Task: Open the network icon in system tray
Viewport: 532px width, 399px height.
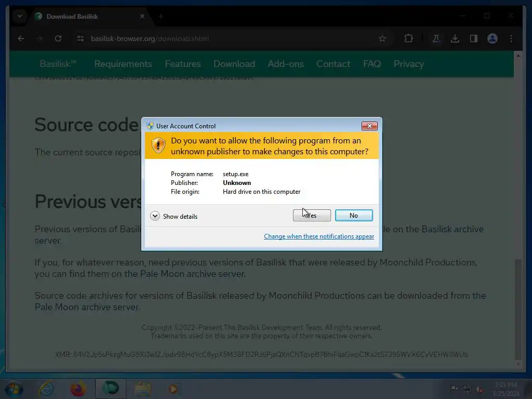Action: click(x=467, y=390)
